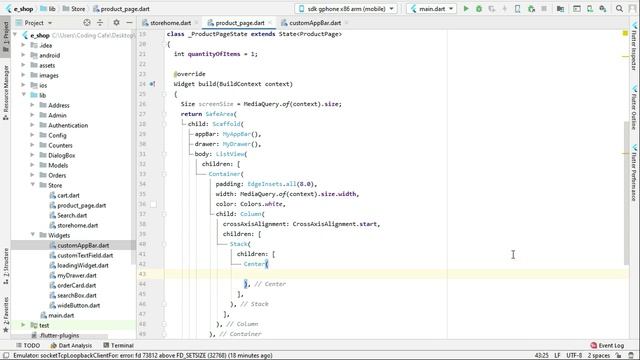Open the Flutter Performance side panel
The image size is (640, 360).
point(634,172)
